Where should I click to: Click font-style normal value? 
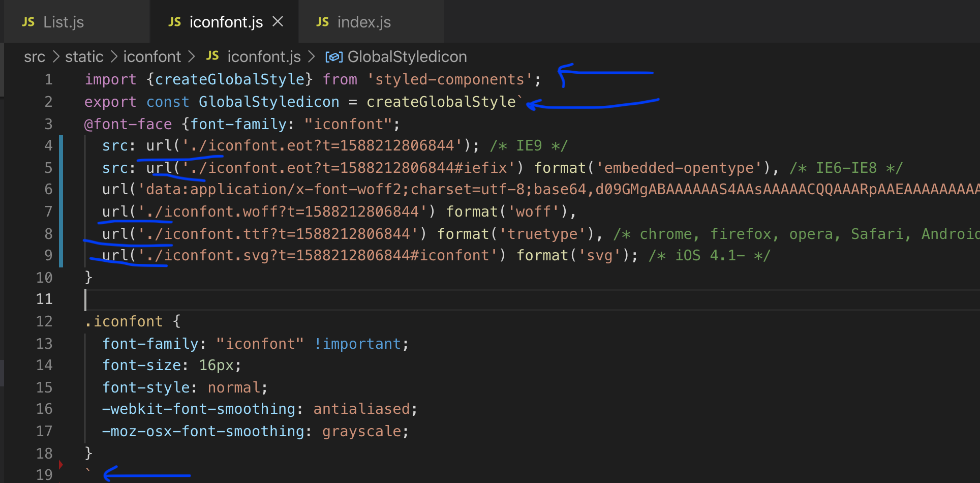coord(234,387)
